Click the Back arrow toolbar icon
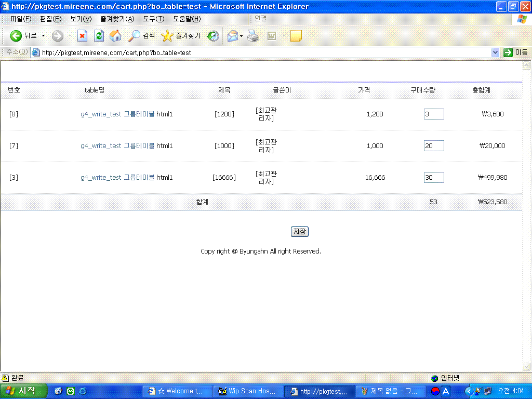Image resolution: width=532 pixels, height=399 pixels. 16,36
